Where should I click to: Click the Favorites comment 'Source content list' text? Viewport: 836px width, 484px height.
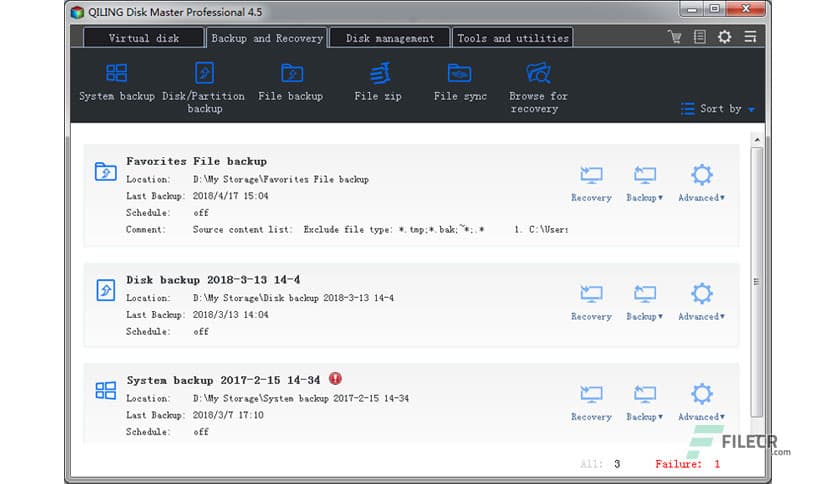pos(243,229)
